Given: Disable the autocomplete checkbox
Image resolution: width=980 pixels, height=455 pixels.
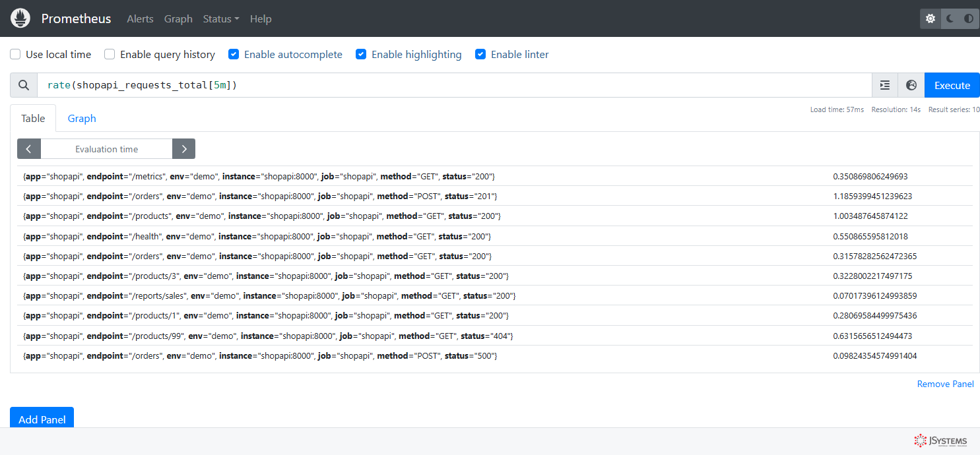Looking at the screenshot, I should pyautogui.click(x=234, y=54).
